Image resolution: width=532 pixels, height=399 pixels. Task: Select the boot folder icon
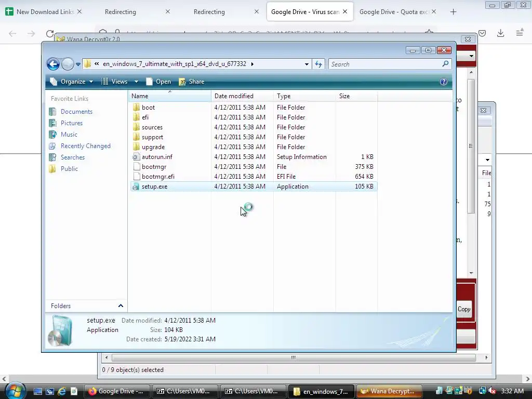tap(136, 107)
